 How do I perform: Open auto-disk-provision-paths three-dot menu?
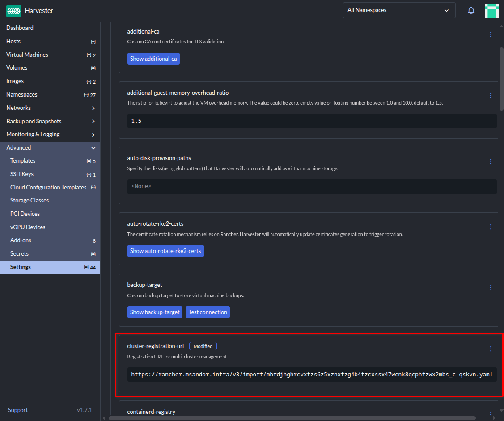click(491, 161)
